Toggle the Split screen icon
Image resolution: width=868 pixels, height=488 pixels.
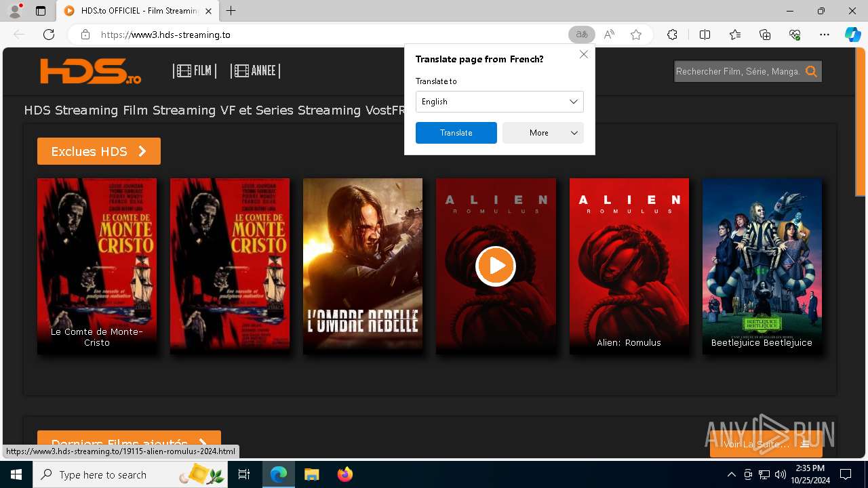point(705,35)
